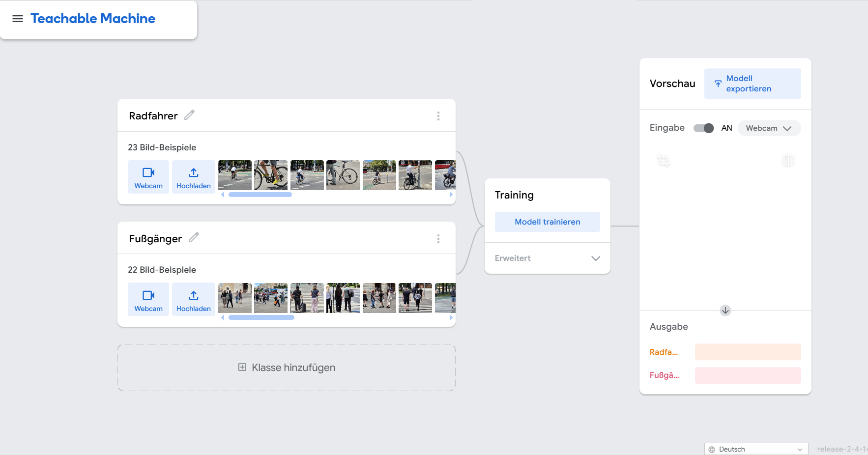Click the Radfahrer samples horizontal scrollbar
Image resolution: width=868 pixels, height=455 pixels.
pos(260,195)
